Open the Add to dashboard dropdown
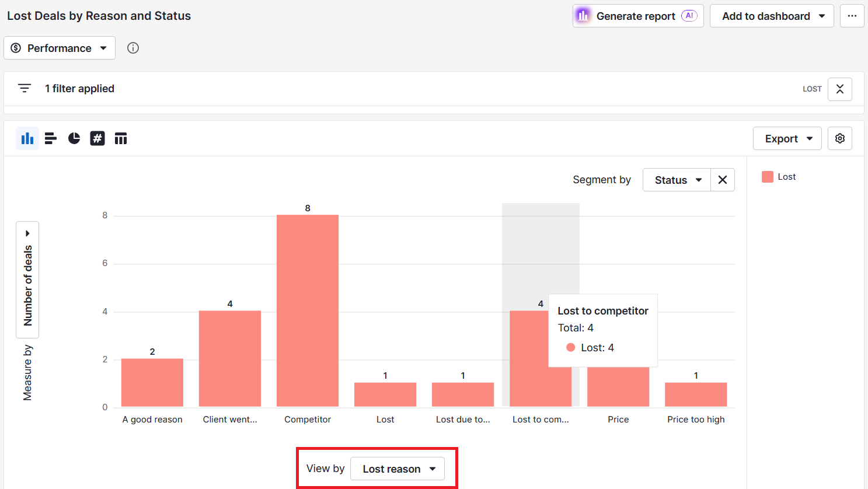 772,16
